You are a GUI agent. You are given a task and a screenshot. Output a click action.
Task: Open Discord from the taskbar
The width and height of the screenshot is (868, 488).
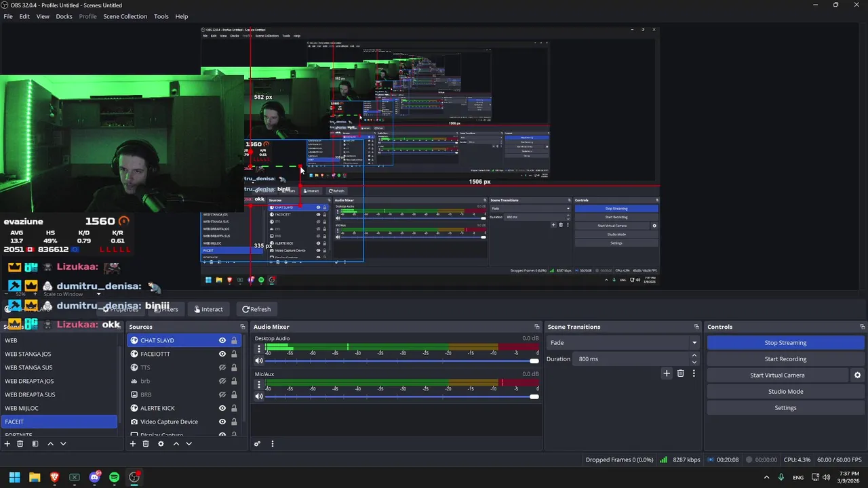[94, 477]
